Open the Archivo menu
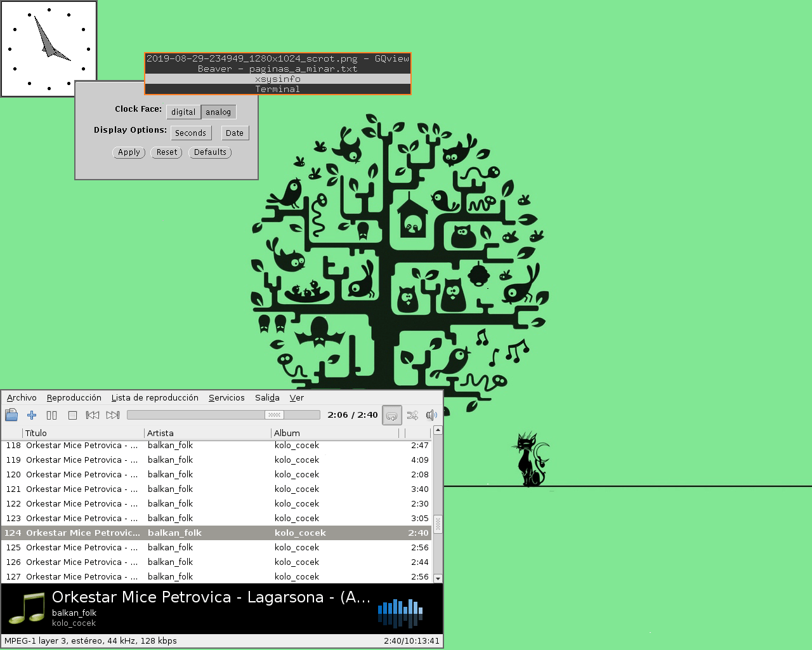812x650 pixels. click(22, 397)
